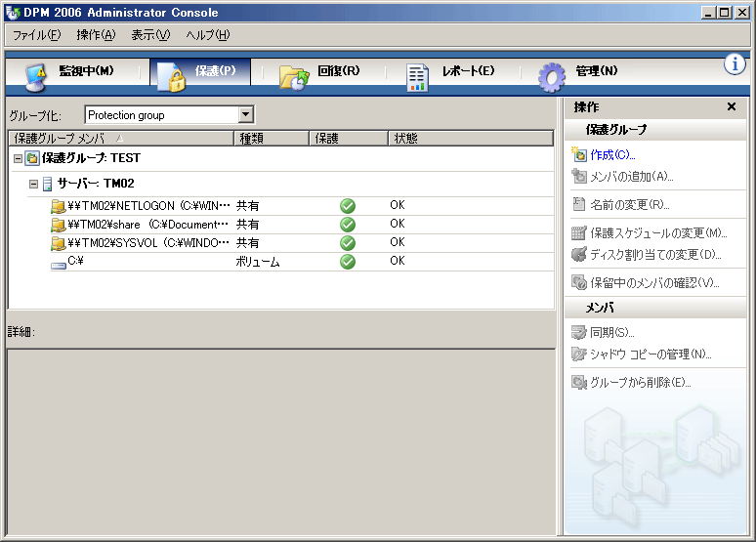Click green check status icon of C:\ row
This screenshot has height=542, width=756.
click(348, 262)
